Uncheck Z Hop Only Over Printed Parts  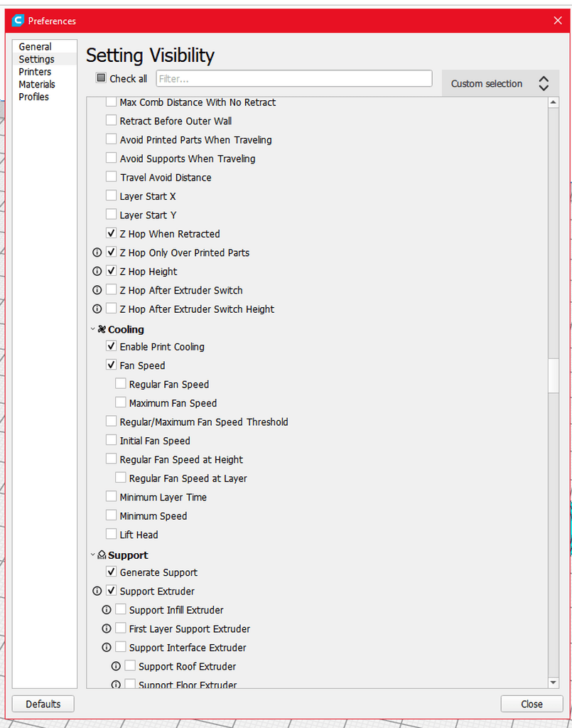tap(111, 252)
